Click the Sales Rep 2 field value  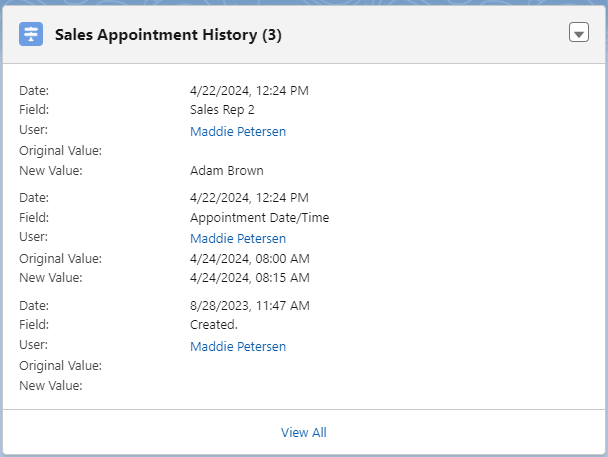(x=222, y=110)
